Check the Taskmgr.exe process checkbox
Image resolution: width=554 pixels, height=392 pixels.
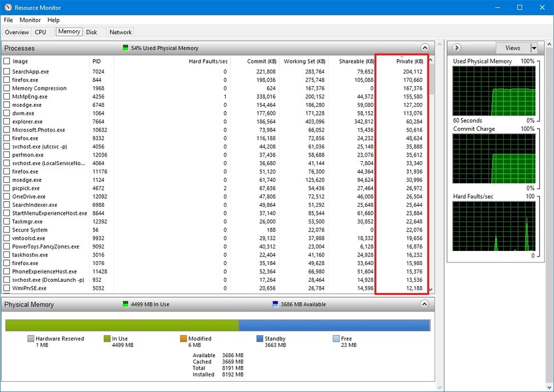[x=7, y=221]
